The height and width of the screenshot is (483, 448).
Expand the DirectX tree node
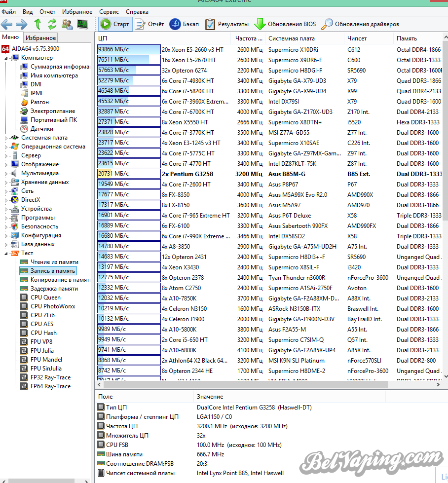click(x=6, y=200)
